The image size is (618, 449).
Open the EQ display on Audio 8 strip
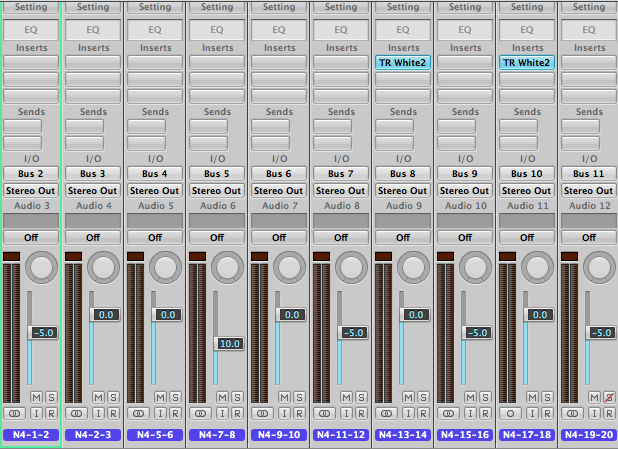tap(341, 30)
